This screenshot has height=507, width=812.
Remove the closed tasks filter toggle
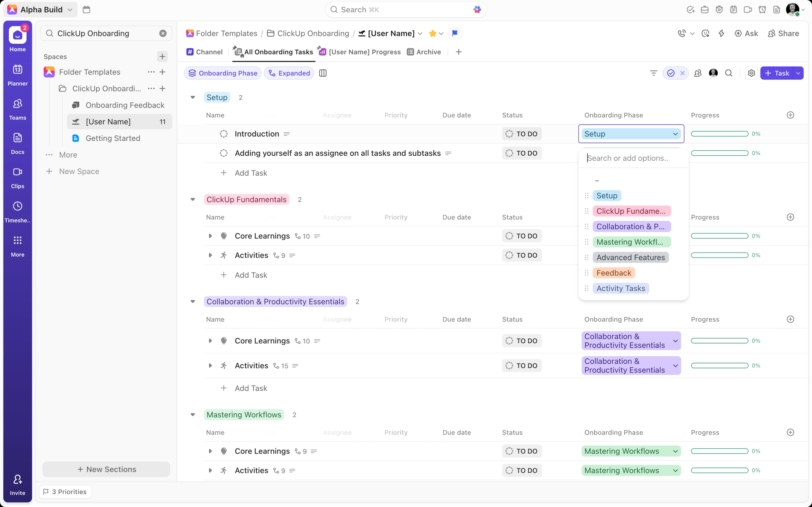[682, 73]
